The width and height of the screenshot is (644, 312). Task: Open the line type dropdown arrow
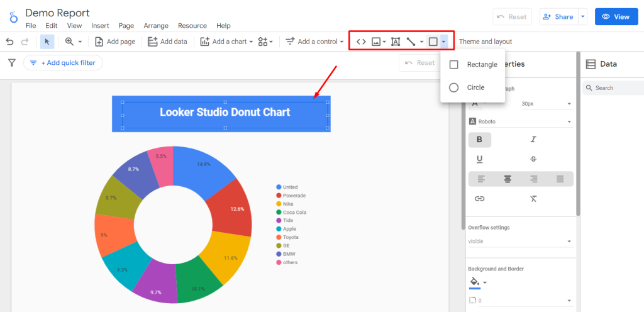pos(421,42)
